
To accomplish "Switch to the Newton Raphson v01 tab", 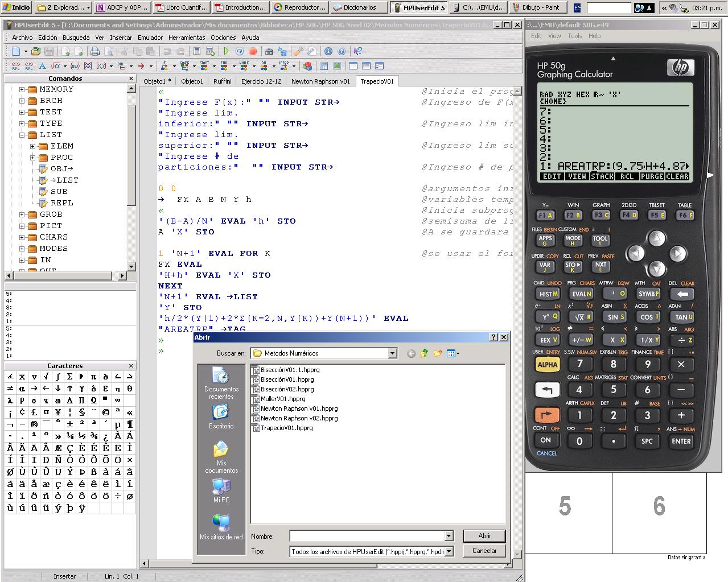I will point(320,81).
